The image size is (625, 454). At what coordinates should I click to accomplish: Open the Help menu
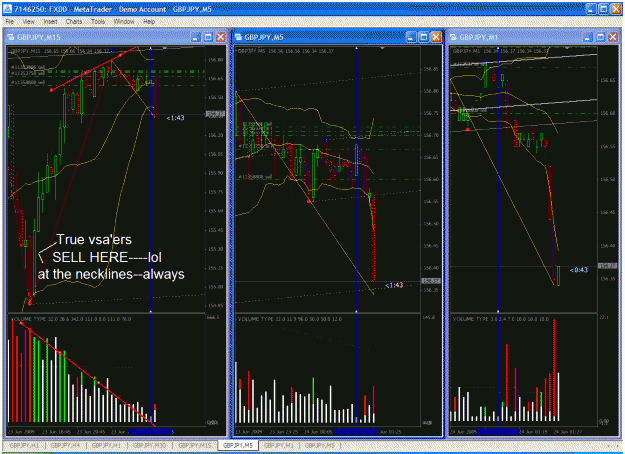coord(149,22)
